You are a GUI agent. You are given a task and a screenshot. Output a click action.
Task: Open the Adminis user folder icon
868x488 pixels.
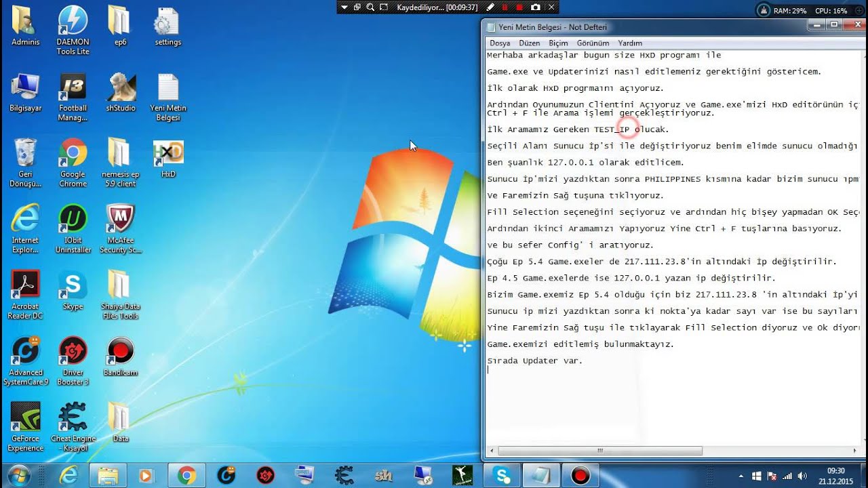click(x=25, y=27)
